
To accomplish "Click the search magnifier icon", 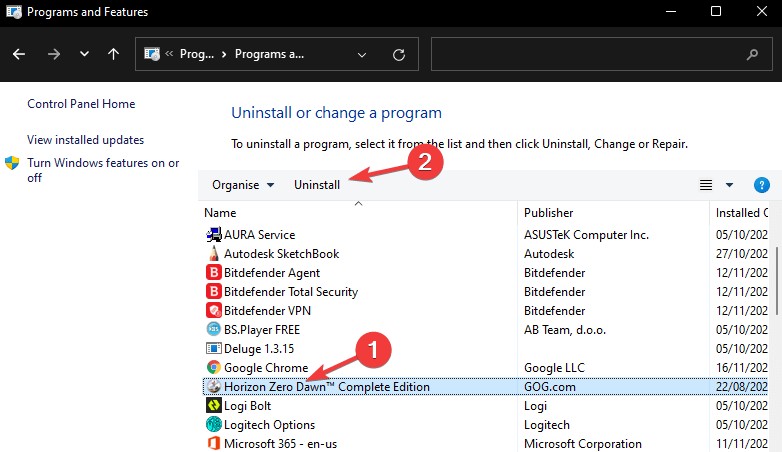I will point(752,54).
